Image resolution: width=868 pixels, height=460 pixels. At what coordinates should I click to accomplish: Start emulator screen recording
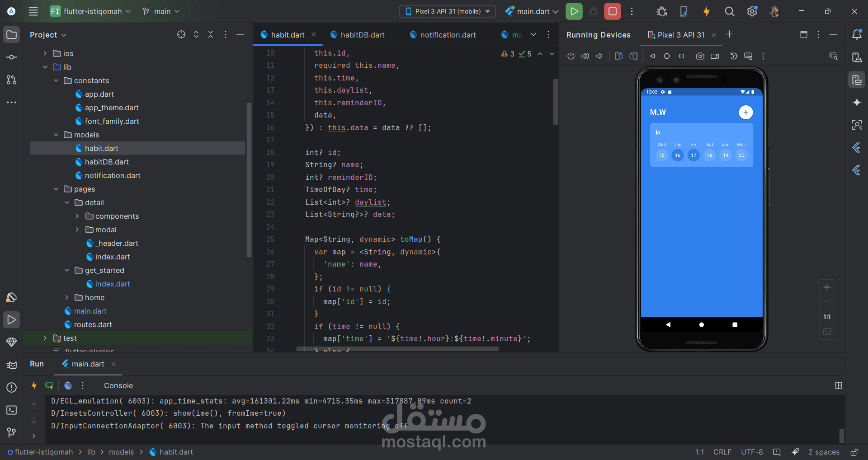715,56
